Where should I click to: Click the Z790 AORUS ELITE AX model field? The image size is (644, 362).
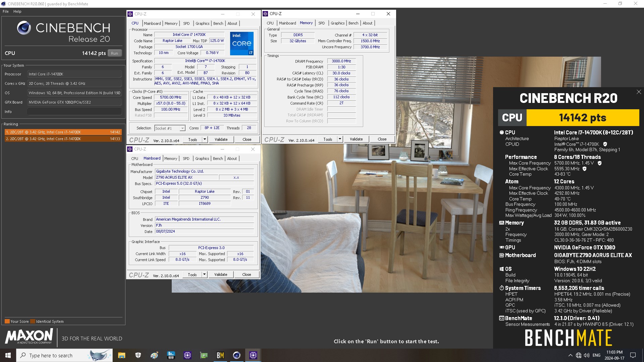(x=187, y=177)
